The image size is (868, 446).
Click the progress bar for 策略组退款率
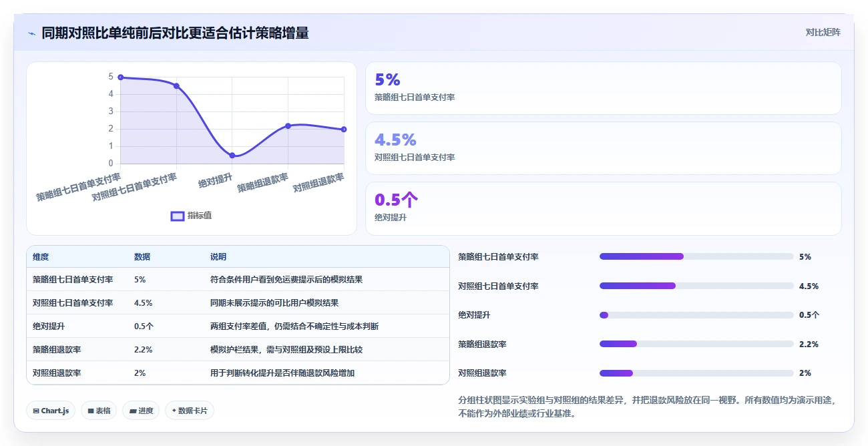tap(696, 344)
